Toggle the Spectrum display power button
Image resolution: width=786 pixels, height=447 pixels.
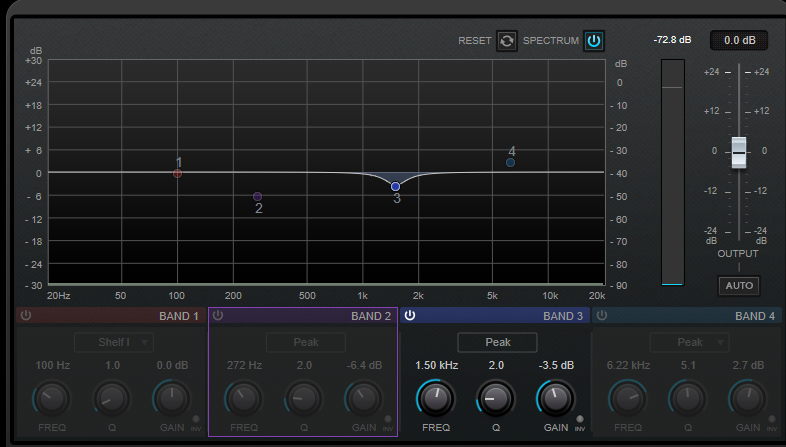pos(594,41)
